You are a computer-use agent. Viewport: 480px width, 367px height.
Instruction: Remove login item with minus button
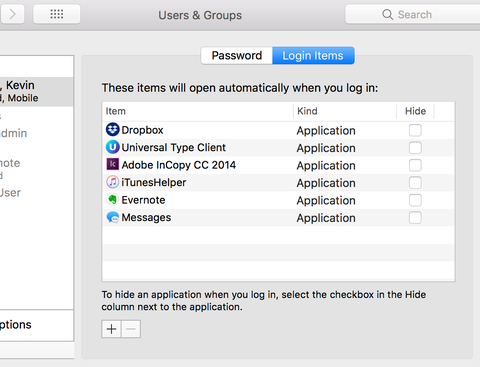[x=131, y=329]
